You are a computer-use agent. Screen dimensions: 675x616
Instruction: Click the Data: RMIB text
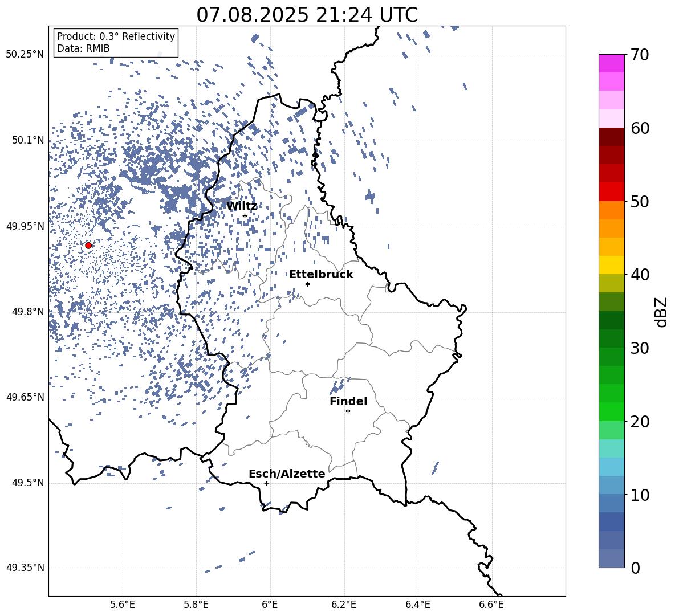[83, 48]
